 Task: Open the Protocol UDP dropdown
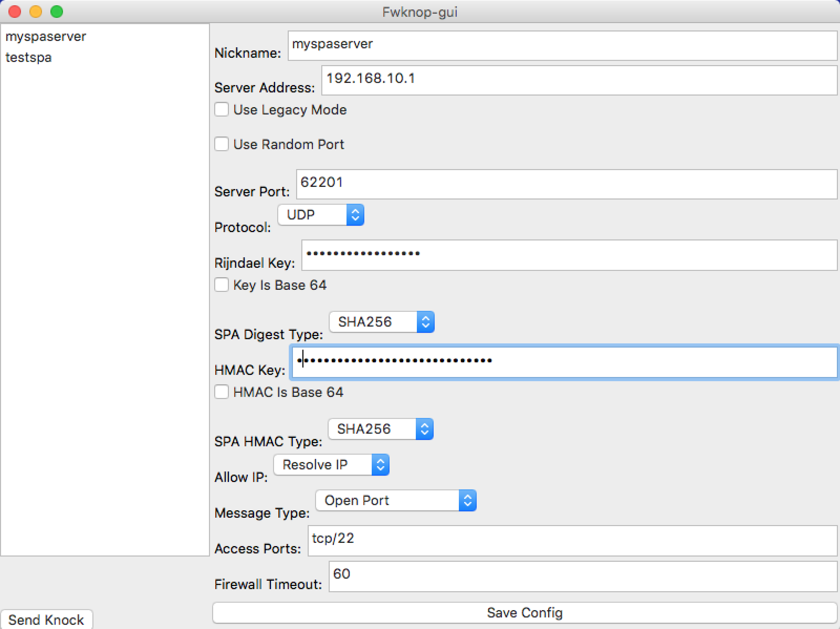point(321,215)
